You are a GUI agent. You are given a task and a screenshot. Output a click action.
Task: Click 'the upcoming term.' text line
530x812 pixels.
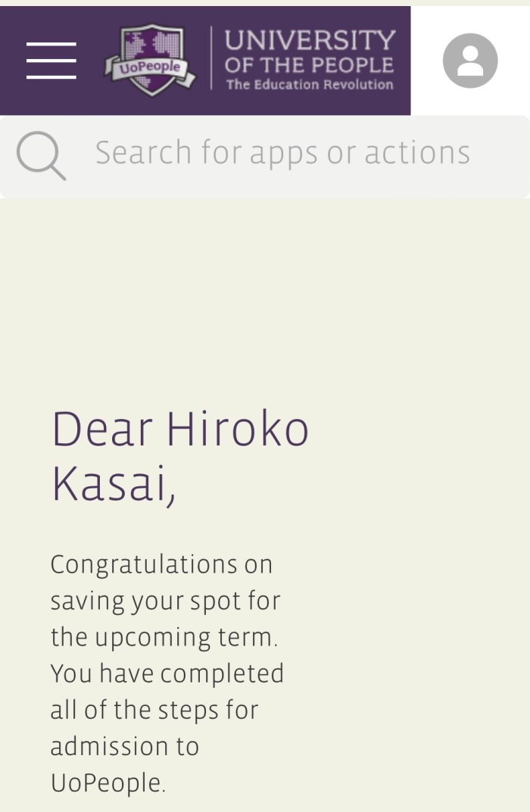pyautogui.click(x=164, y=637)
